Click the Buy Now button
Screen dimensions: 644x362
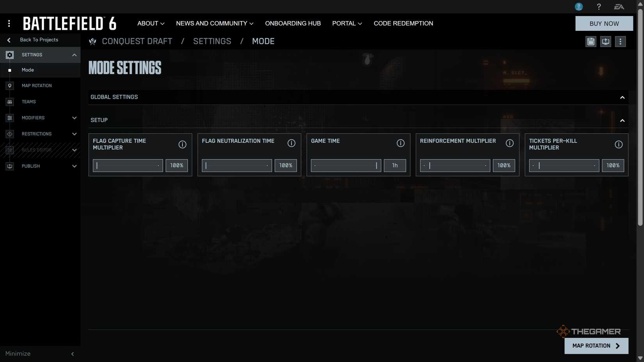(x=604, y=23)
